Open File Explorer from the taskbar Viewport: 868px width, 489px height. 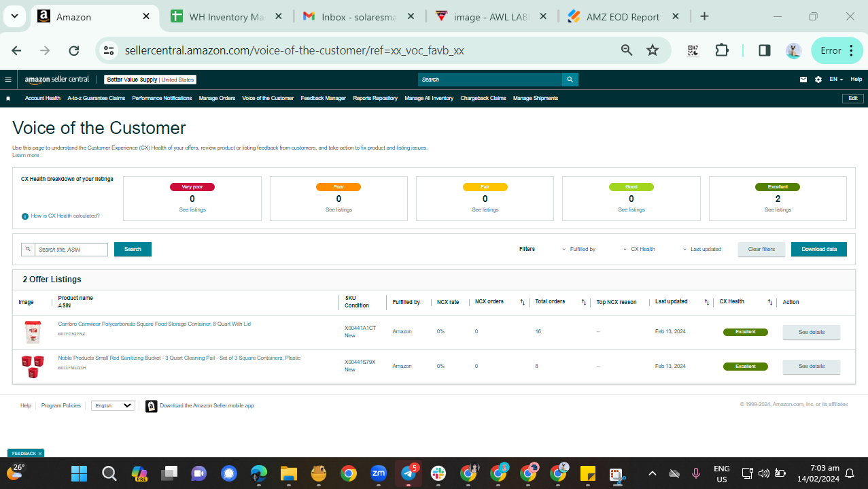coord(289,473)
